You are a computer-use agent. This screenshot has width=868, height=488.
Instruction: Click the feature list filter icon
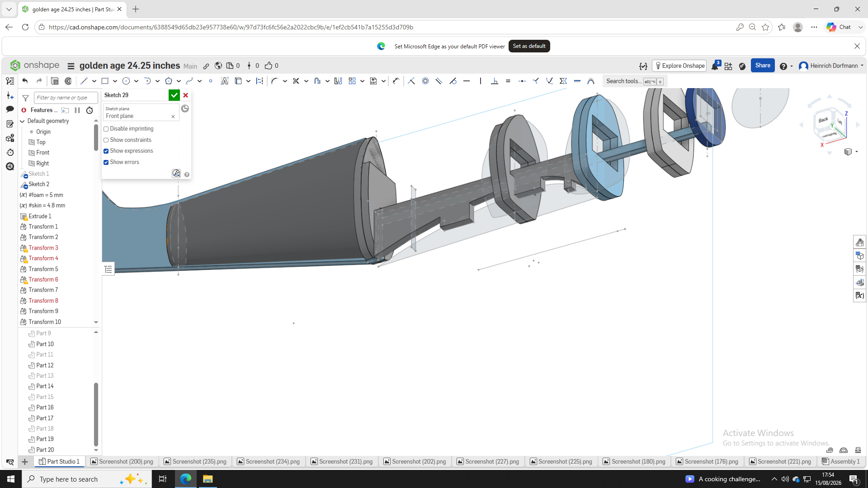26,98
